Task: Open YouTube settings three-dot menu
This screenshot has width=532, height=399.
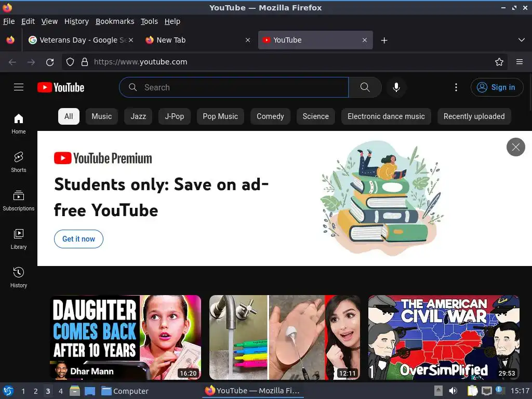Action: tap(456, 87)
